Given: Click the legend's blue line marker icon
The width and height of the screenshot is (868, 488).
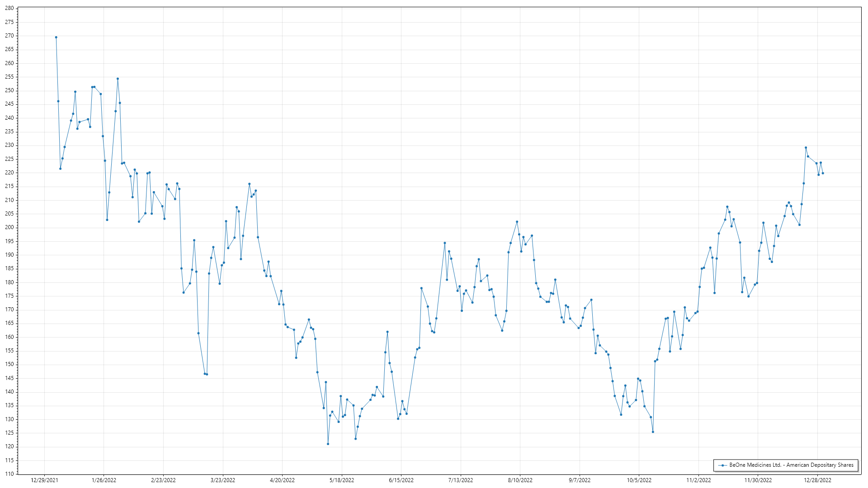Looking at the screenshot, I should coord(722,465).
